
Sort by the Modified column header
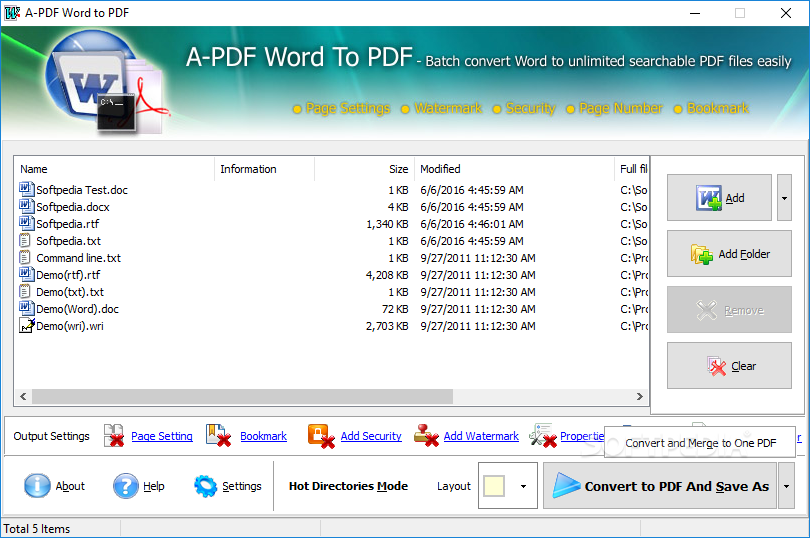[514, 169]
